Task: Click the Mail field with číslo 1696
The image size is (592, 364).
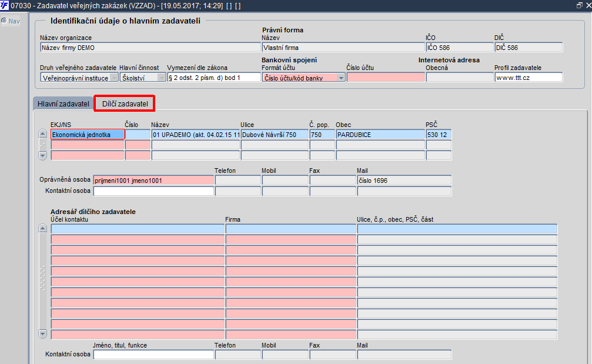Action: click(x=404, y=180)
